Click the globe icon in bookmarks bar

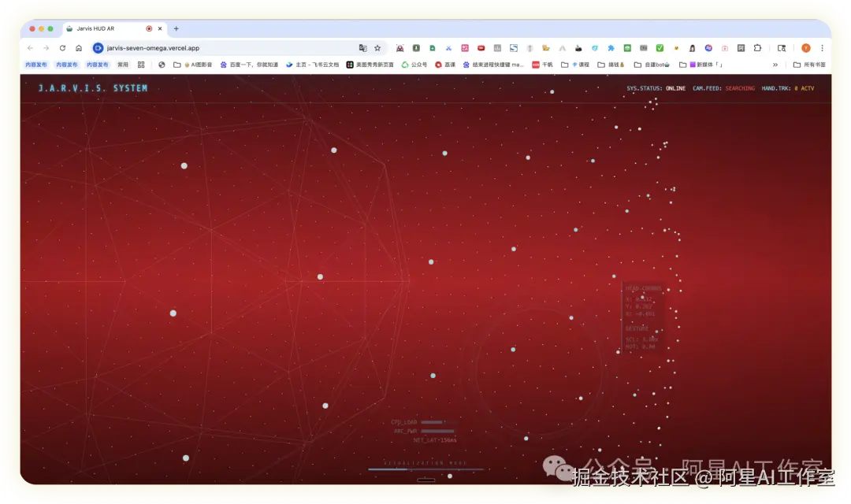(x=162, y=65)
